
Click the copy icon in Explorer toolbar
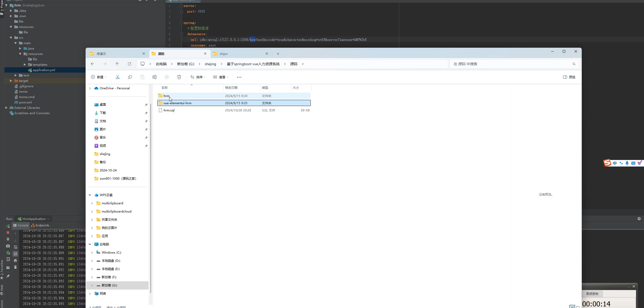coord(130,77)
